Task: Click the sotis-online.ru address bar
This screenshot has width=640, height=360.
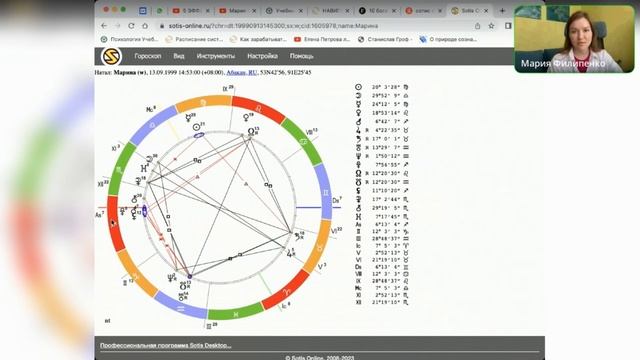Action: (x=273, y=26)
